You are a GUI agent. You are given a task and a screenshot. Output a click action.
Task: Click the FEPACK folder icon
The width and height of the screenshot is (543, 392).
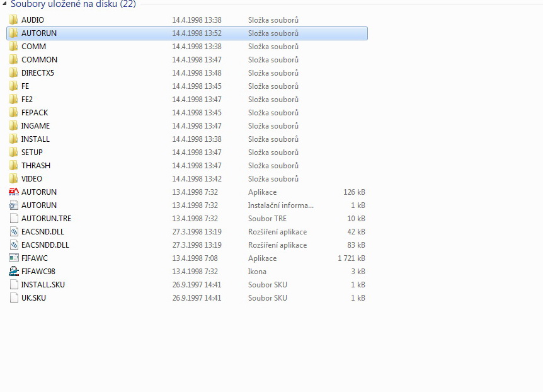pos(13,112)
